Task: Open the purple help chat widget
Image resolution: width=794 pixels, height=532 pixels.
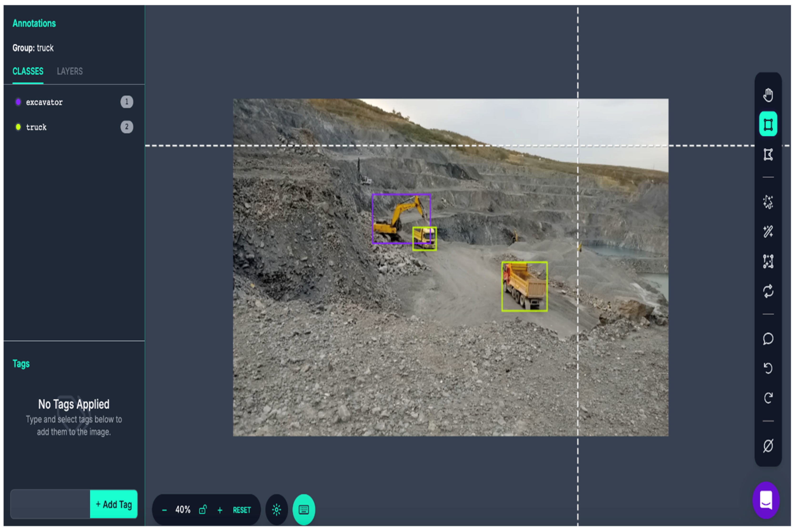Action: [766, 500]
